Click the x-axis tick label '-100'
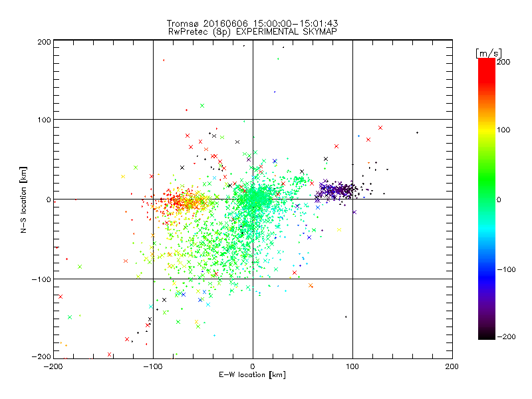The image size is (532, 399). click(153, 366)
